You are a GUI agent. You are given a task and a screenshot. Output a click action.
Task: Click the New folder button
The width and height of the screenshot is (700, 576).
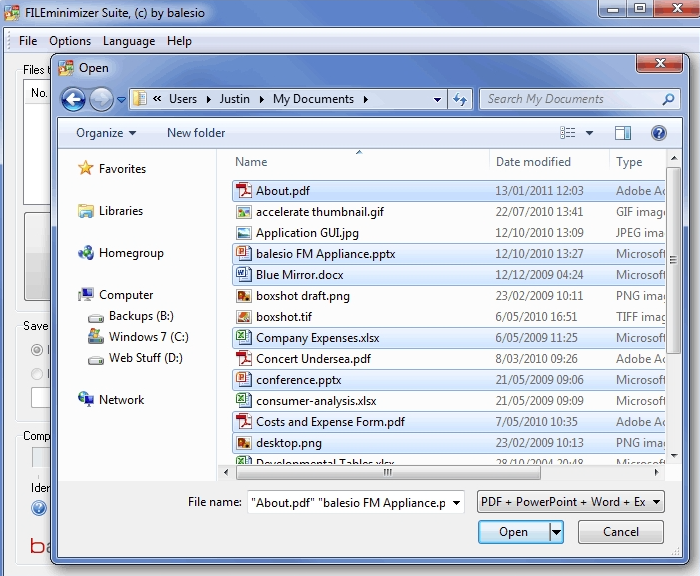[x=196, y=133]
